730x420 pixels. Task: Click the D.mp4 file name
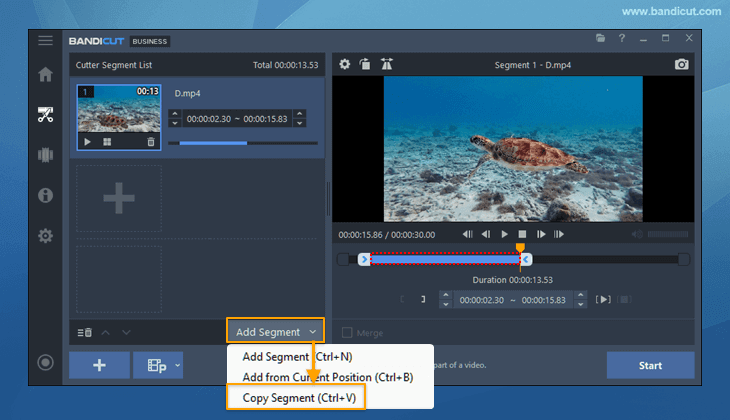tap(187, 93)
